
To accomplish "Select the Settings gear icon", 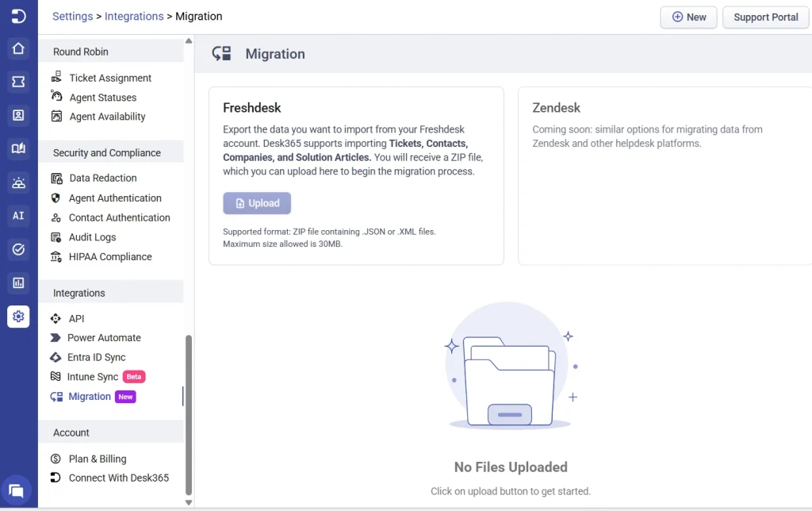I will pyautogui.click(x=18, y=316).
